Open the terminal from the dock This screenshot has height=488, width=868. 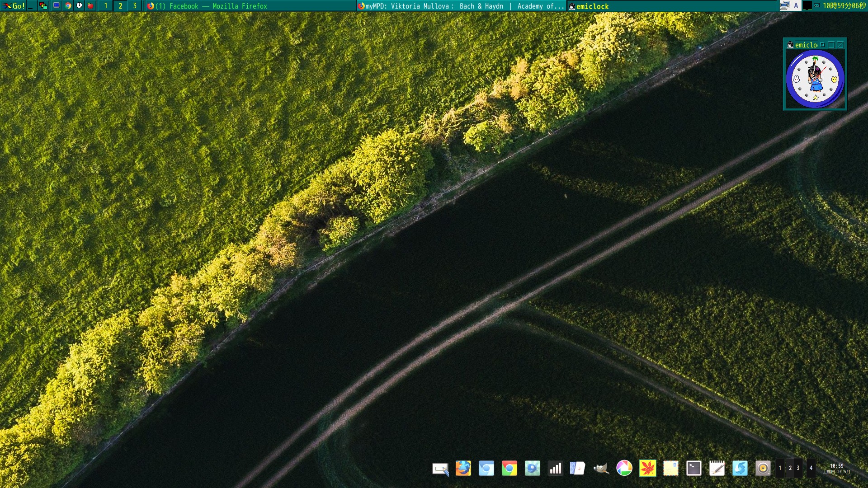click(693, 469)
